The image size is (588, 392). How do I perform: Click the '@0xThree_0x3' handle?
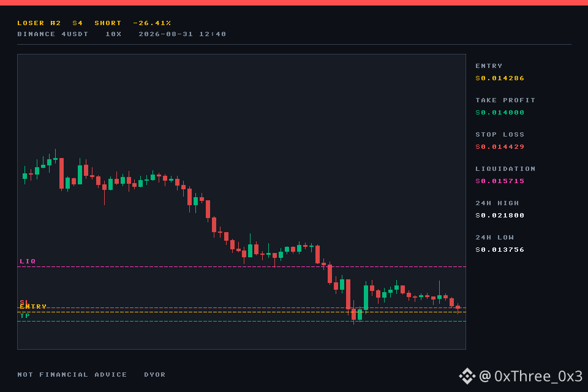tap(530, 376)
